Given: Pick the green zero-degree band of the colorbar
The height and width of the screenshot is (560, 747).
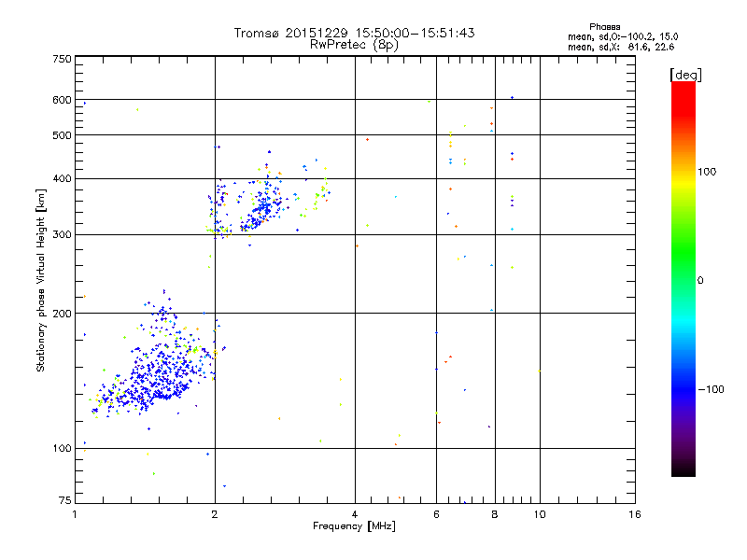Looking at the screenshot, I should (684, 280).
